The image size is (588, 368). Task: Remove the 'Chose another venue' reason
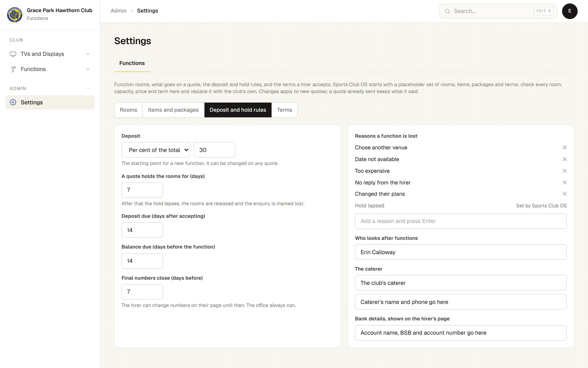[x=564, y=148]
